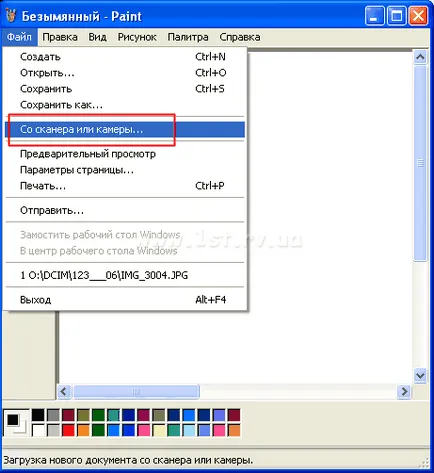Open the Вид menu
Viewport: 434px width, 473px height.
pos(97,37)
